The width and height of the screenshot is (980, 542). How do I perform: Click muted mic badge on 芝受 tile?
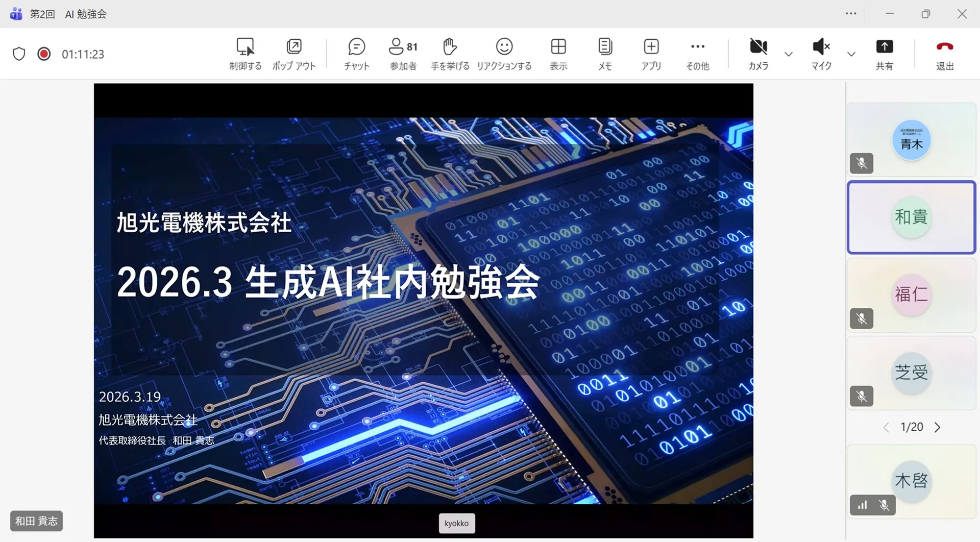pyautogui.click(x=862, y=396)
